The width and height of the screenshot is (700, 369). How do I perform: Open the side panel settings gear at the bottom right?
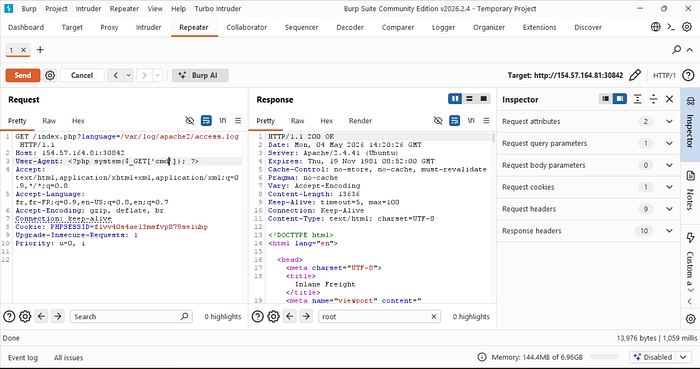pos(690,319)
